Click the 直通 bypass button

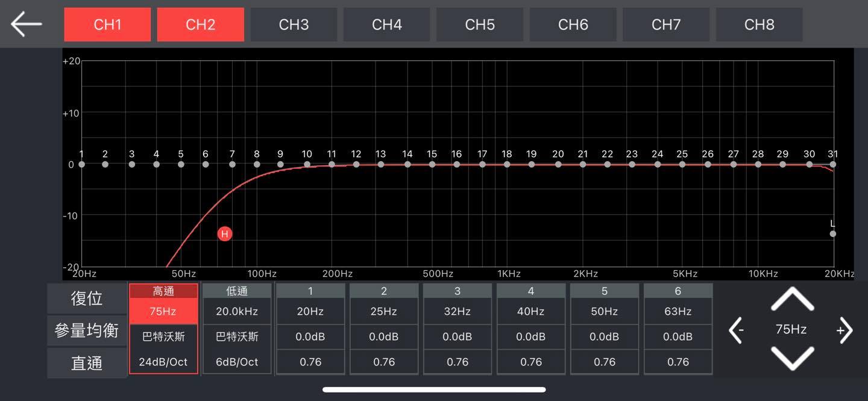tap(87, 363)
